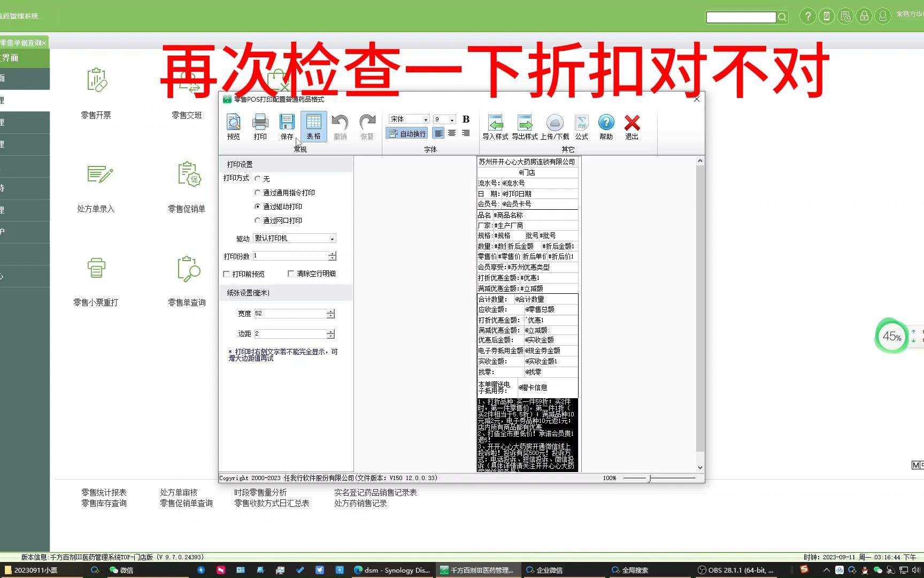Open 零售收款方式日汇总表 link
This screenshot has height=578, width=924.
click(x=272, y=503)
